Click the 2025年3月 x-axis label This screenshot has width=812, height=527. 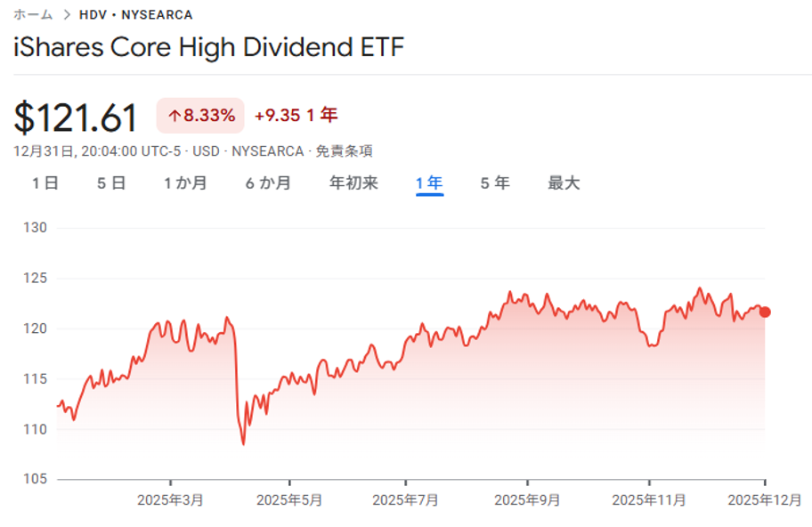[x=170, y=500]
